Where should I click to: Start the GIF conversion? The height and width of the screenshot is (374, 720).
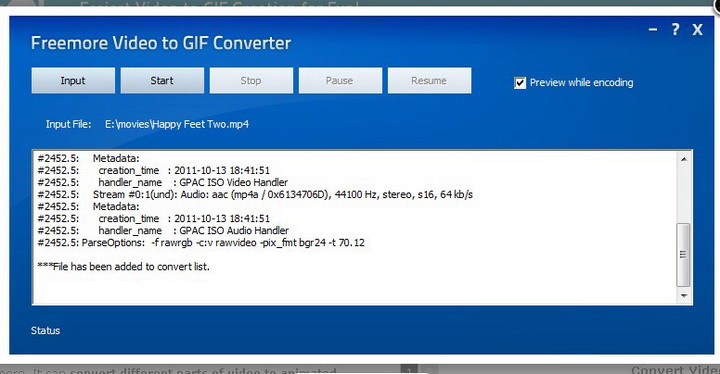click(162, 80)
